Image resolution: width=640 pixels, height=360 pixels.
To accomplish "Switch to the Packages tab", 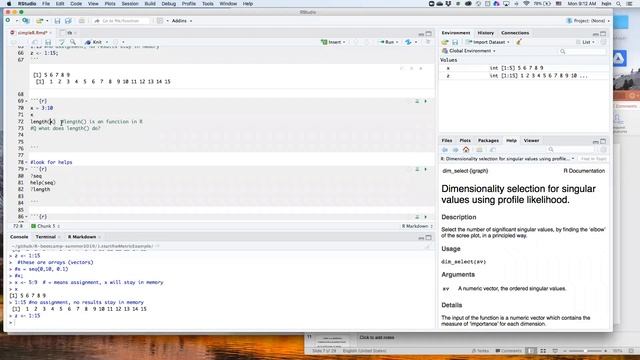I will [x=488, y=140].
